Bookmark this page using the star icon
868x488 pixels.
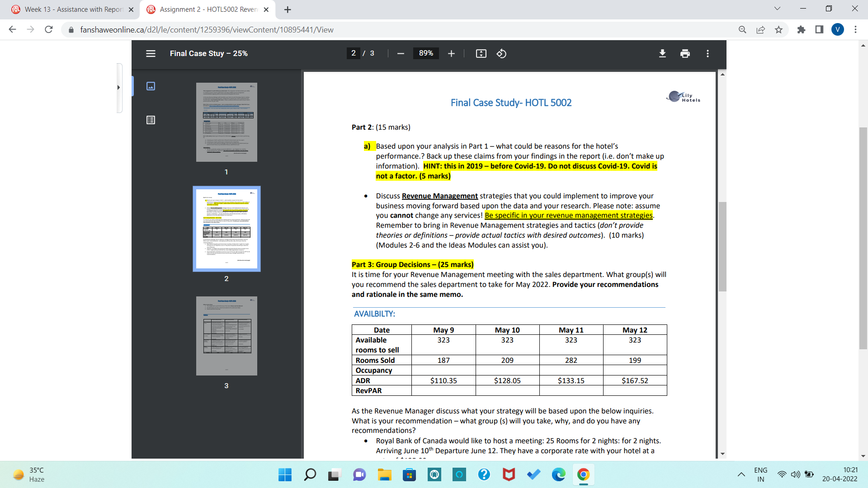tap(778, 30)
